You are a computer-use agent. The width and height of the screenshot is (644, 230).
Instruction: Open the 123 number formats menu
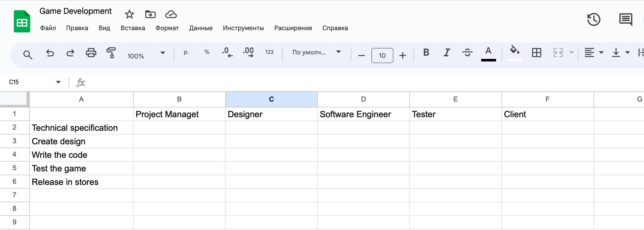pos(269,52)
